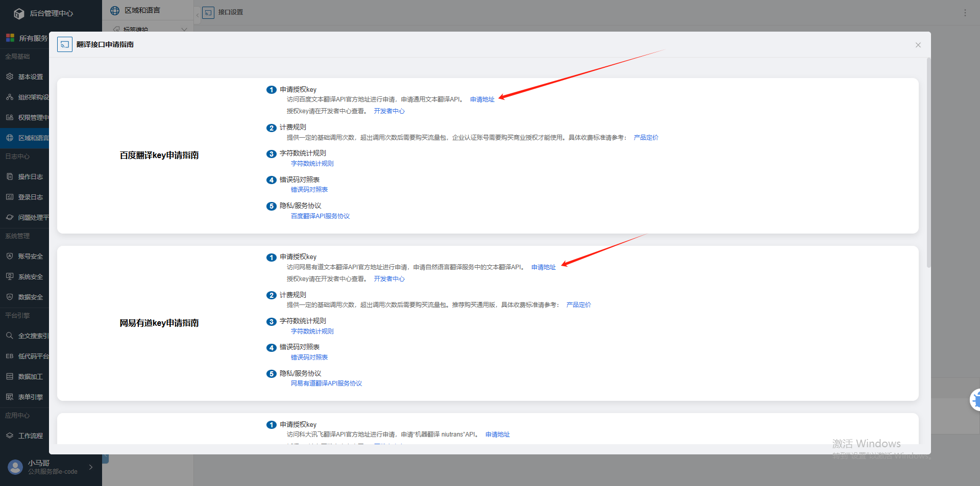Open 账号安全 shield icon in sidebar
The width and height of the screenshot is (980, 486).
click(x=10, y=256)
